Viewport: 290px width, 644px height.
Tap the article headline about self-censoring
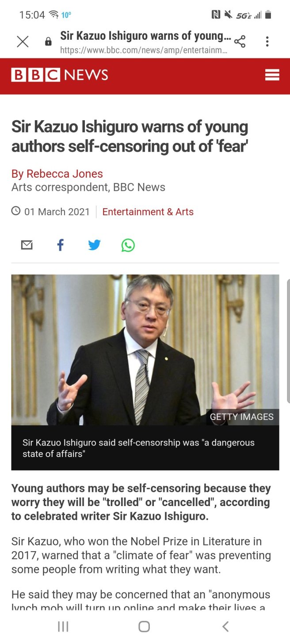click(130, 137)
